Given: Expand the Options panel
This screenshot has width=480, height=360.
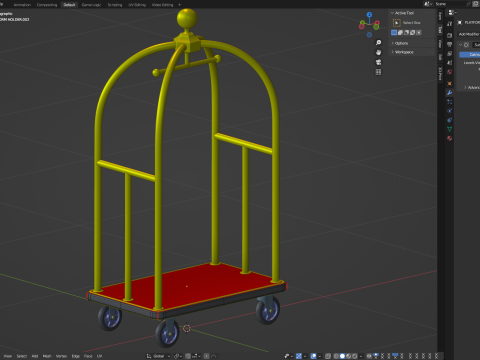Looking at the screenshot, I should 392,43.
